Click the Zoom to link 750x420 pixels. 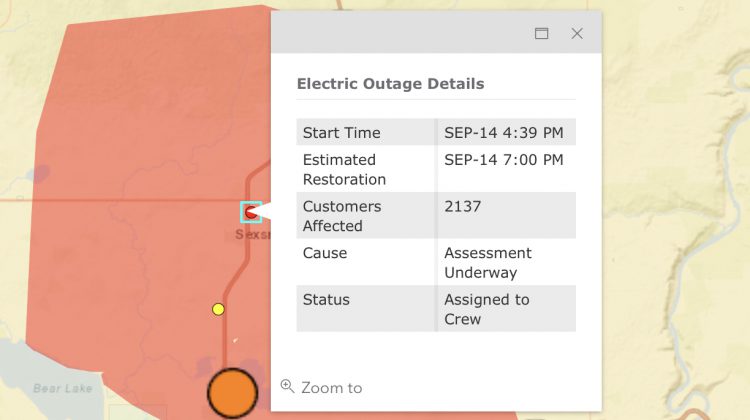[331, 387]
